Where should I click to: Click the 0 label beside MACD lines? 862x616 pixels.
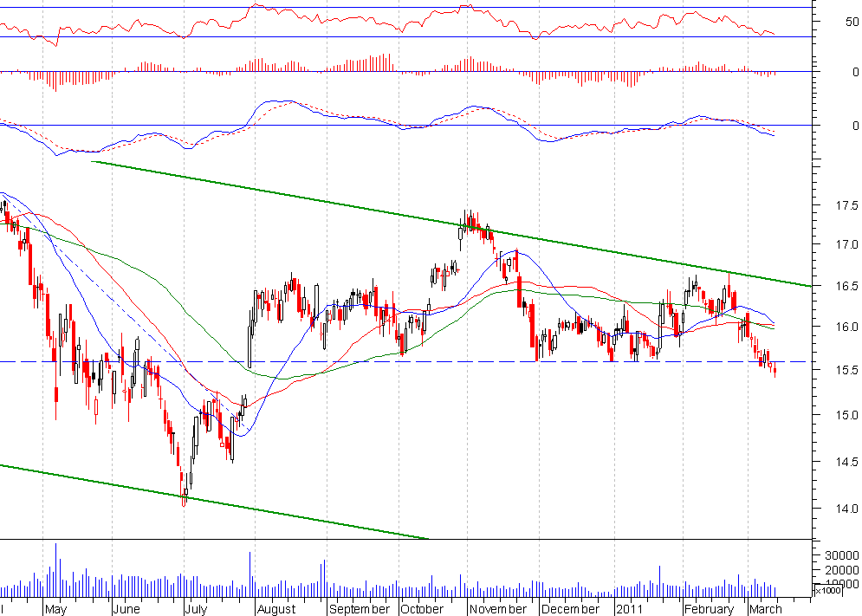pos(855,126)
